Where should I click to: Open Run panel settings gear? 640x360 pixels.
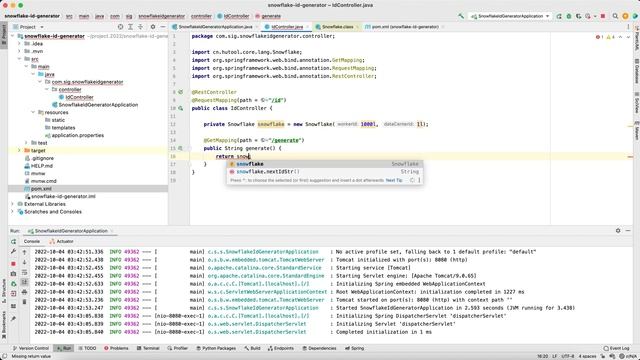coord(618,231)
